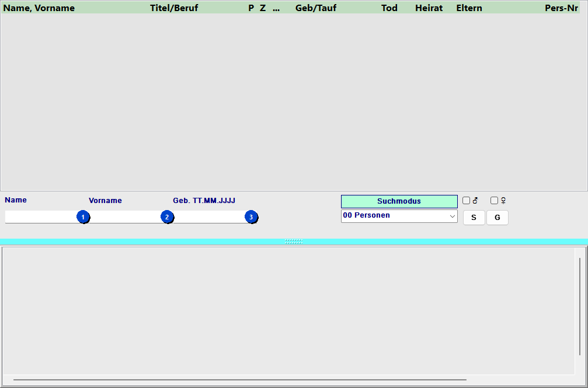Click the S button

point(474,218)
